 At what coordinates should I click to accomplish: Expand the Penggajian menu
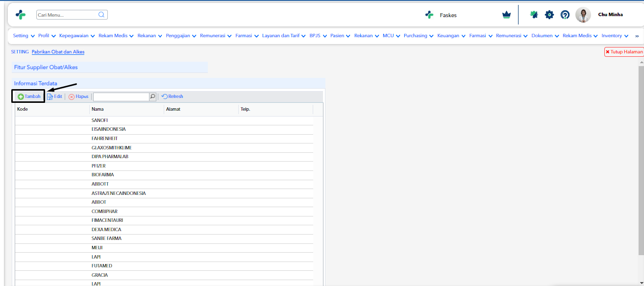pyautogui.click(x=181, y=36)
